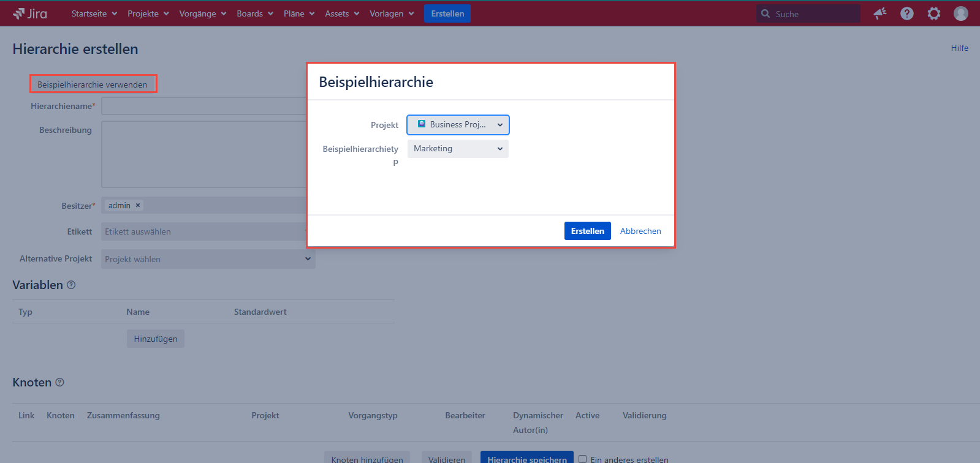Open the help question mark icon
Screen dimensions: 980x463
pyautogui.click(x=906, y=13)
